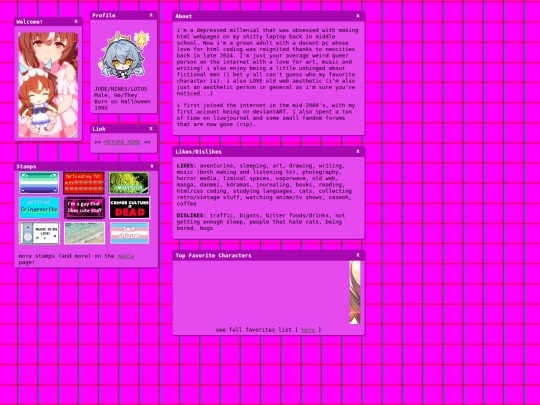
Task: Click the 'Music is my life' stamp
Action: point(39,233)
